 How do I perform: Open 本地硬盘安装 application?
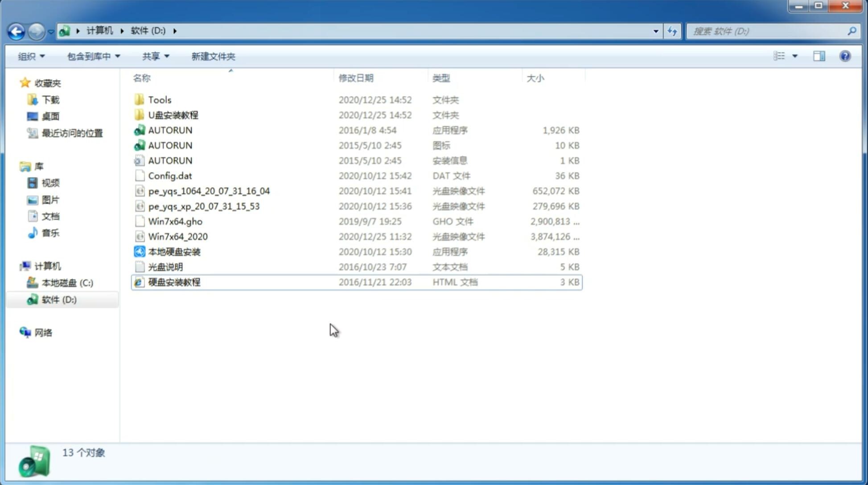point(174,251)
